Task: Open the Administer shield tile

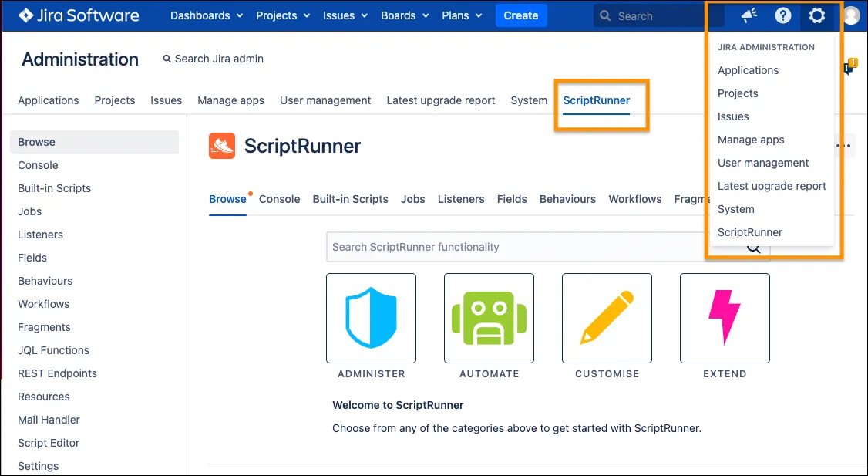Action: click(x=371, y=318)
